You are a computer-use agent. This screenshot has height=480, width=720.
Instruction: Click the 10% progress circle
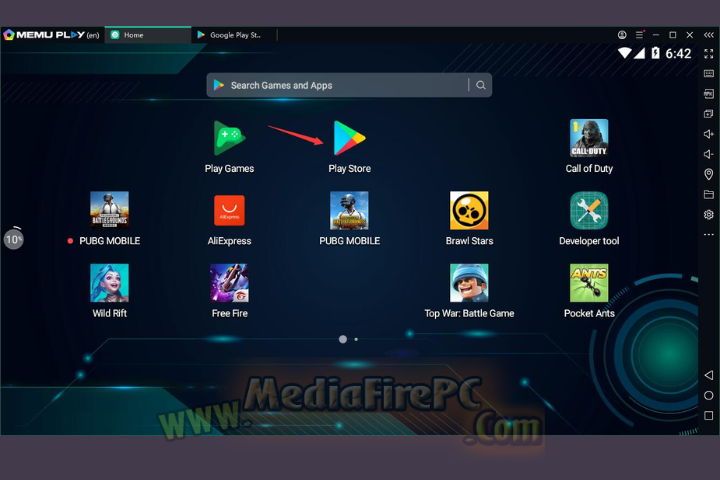[x=14, y=239]
